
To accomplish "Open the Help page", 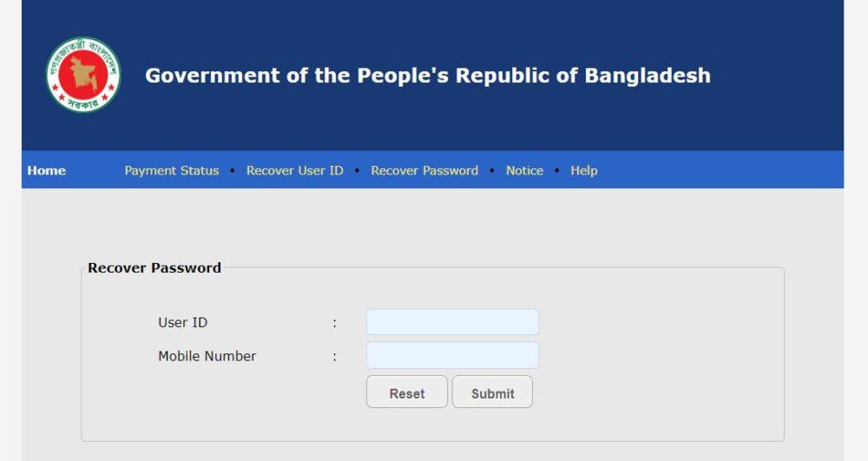I will 584,170.
